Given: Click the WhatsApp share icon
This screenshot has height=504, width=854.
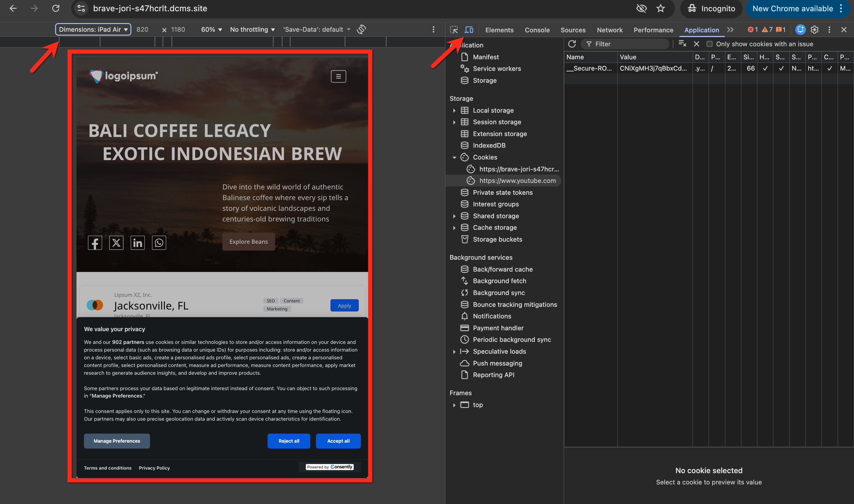Looking at the screenshot, I should point(159,243).
